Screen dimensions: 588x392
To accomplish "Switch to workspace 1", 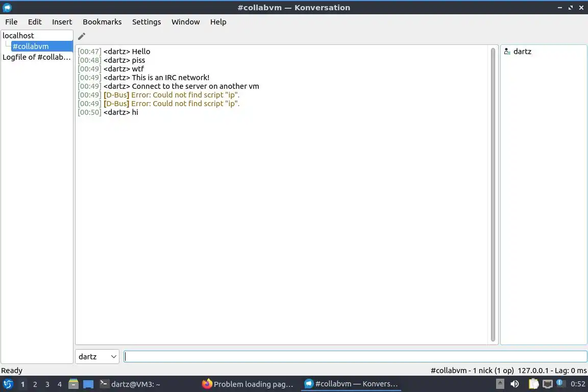I will pyautogui.click(x=22, y=384).
